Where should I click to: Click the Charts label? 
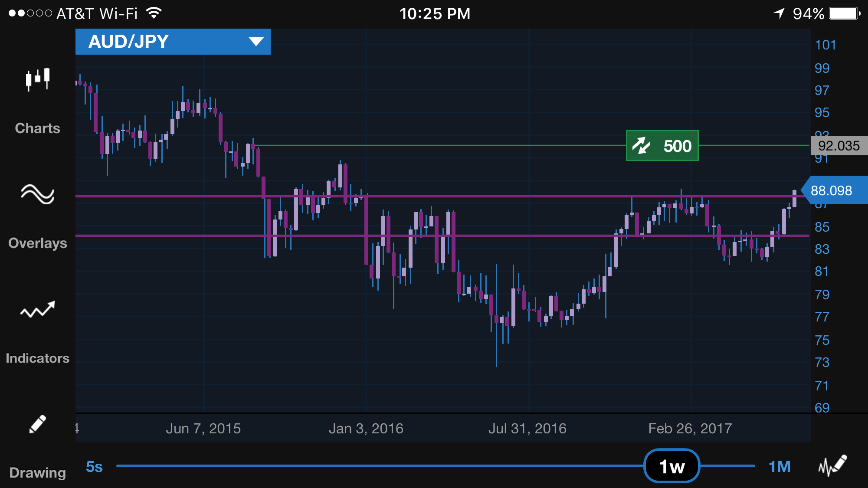[38, 128]
